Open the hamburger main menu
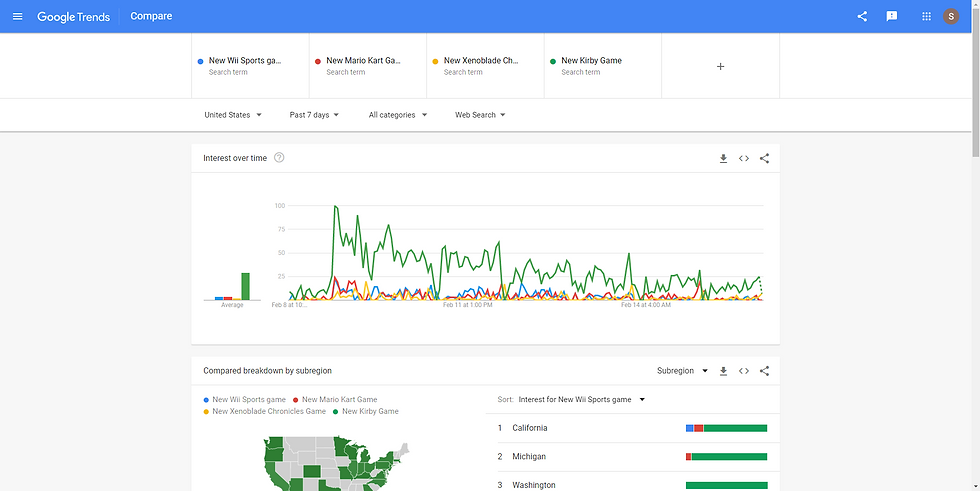Viewport: 980px width, 491px height. (18, 16)
